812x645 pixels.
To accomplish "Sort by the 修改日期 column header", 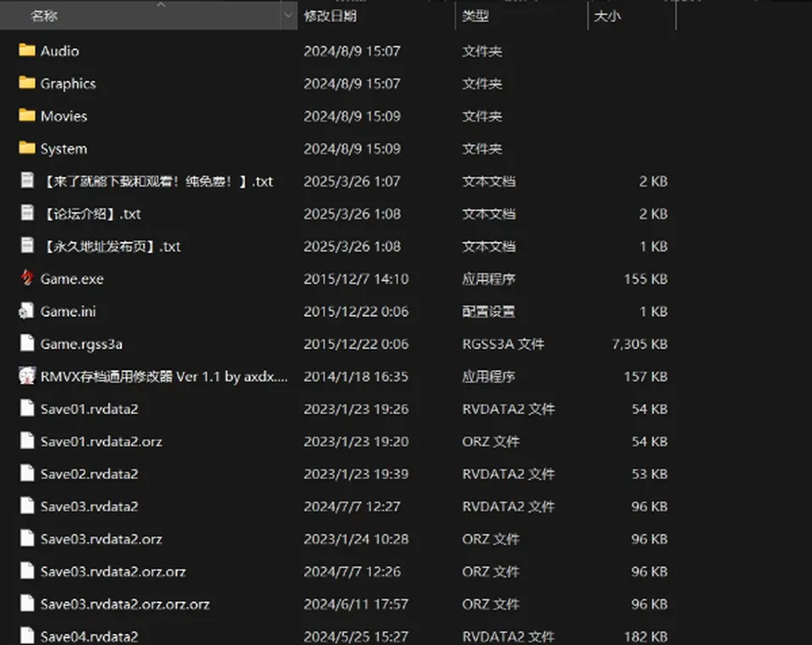I will 330,16.
